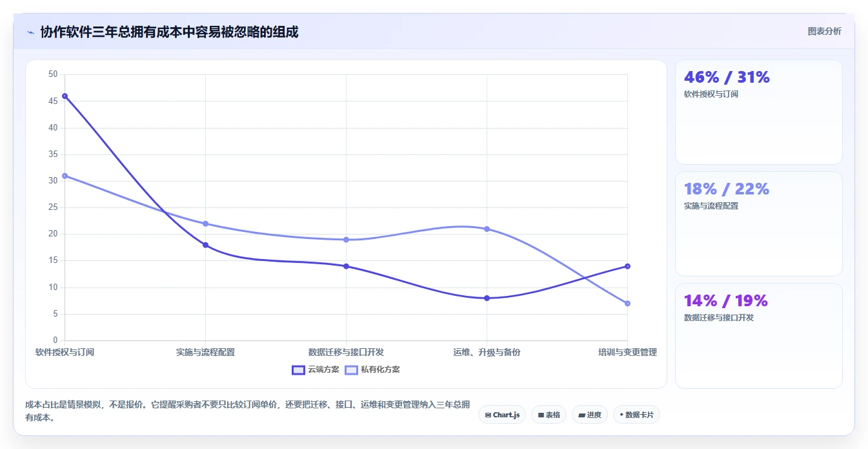868x449 pixels.
Task: Click the 私有化方案 point at 培训与变更管理 (7)
Action: [627, 304]
